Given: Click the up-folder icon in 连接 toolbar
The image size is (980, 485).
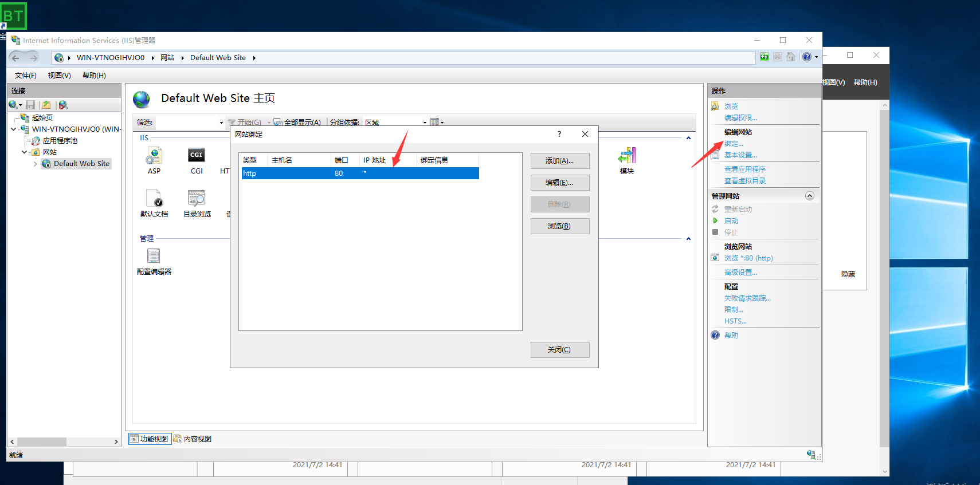Looking at the screenshot, I should (x=46, y=105).
